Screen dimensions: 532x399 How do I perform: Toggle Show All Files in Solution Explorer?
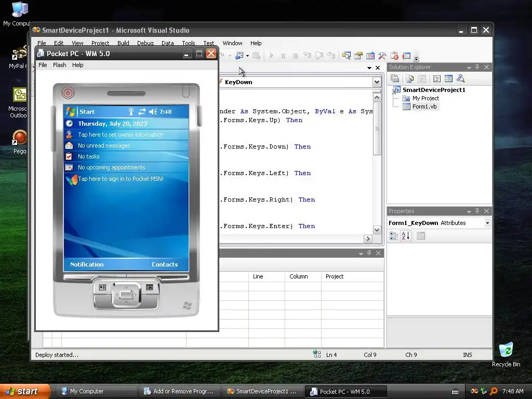pyautogui.click(x=410, y=79)
